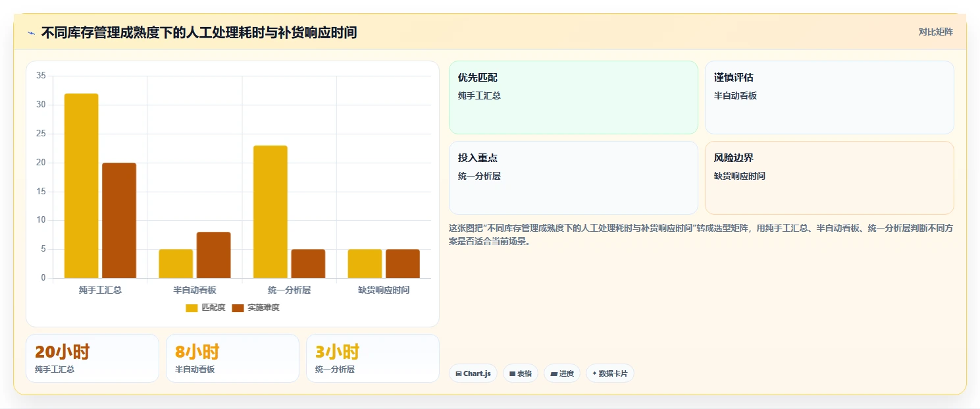Click the 匹配度 legend label
The height and width of the screenshot is (409, 980).
(x=213, y=308)
